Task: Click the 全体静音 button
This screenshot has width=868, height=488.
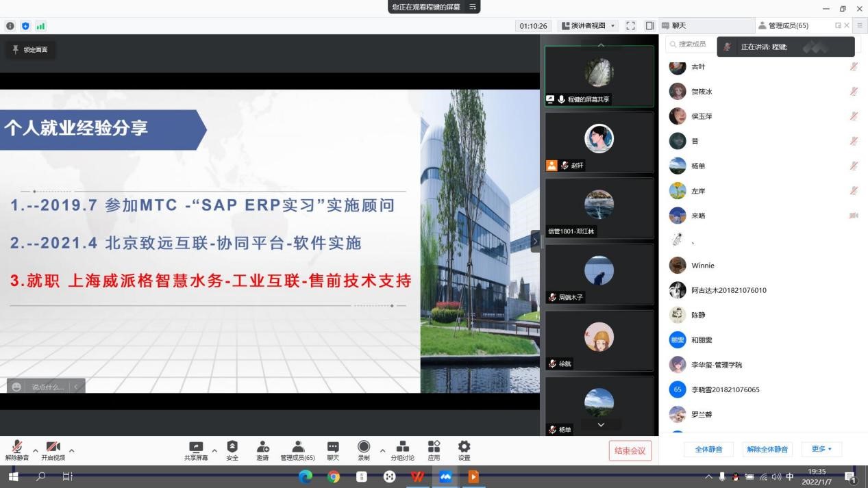Action: 708,449
